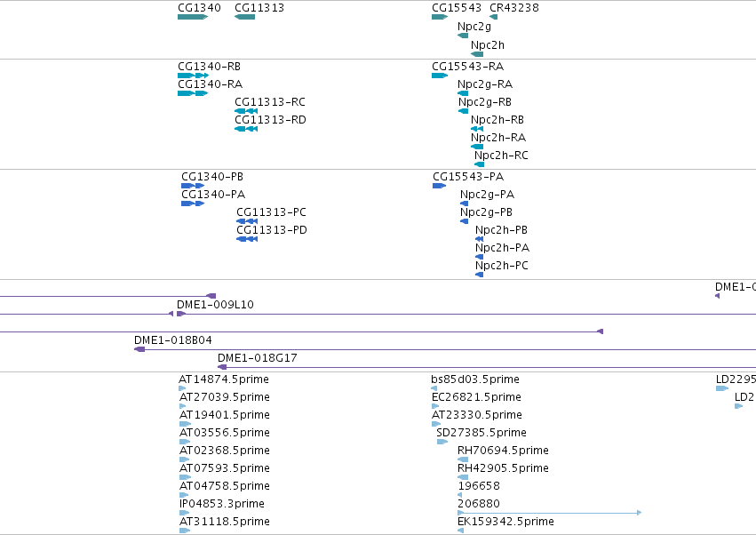Screen dimensions: 756x535
Task: Open protein Npc2h-PA
Action: pos(479,257)
